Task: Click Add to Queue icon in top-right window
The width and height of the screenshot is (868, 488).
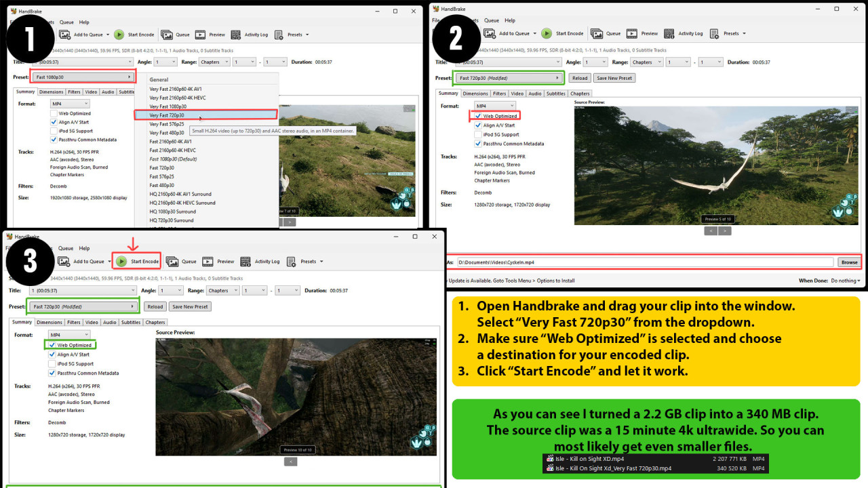Action: 491,33
